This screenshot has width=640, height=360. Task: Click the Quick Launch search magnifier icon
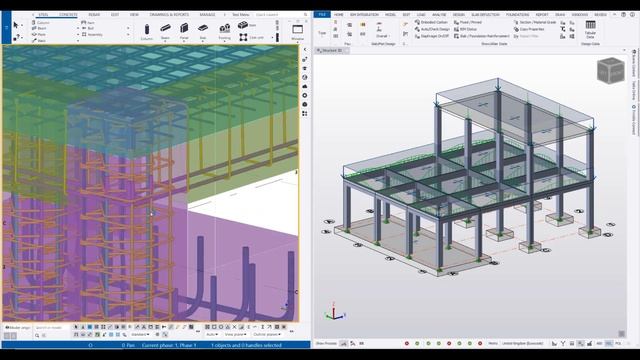[305, 15]
